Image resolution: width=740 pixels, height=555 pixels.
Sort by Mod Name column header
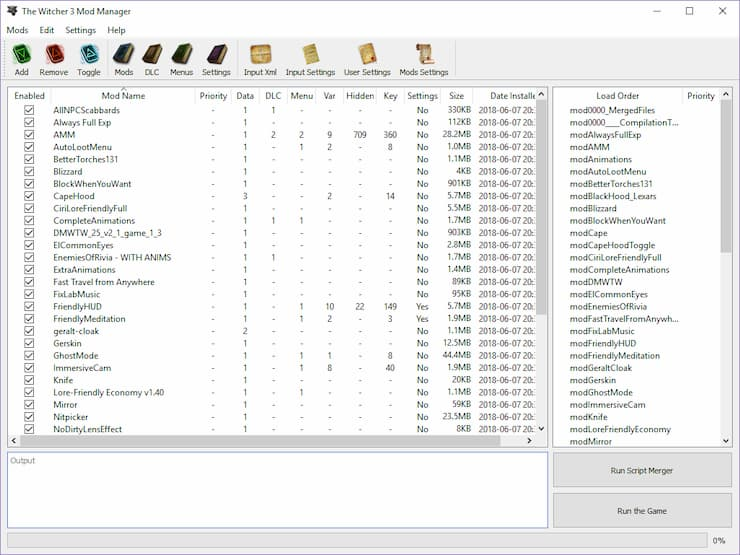click(123, 96)
